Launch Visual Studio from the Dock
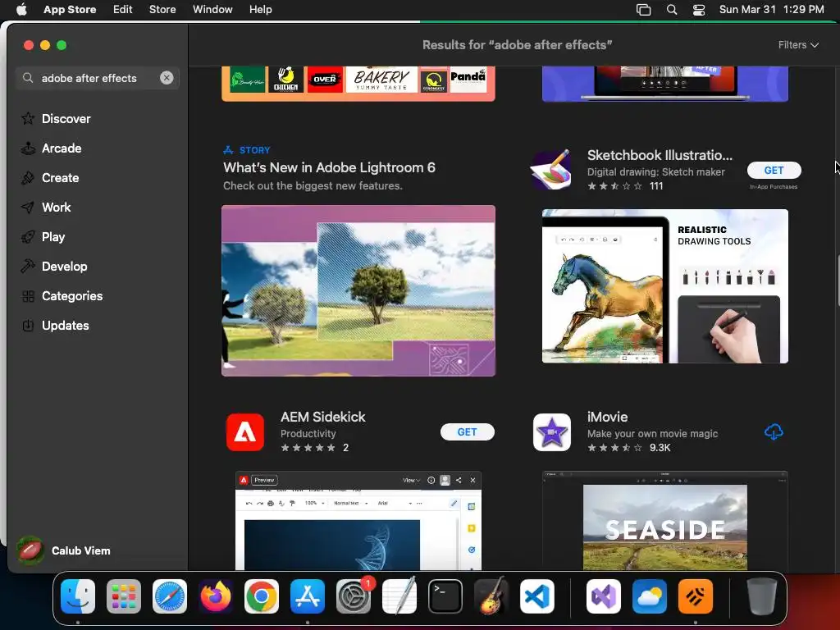 tap(604, 596)
